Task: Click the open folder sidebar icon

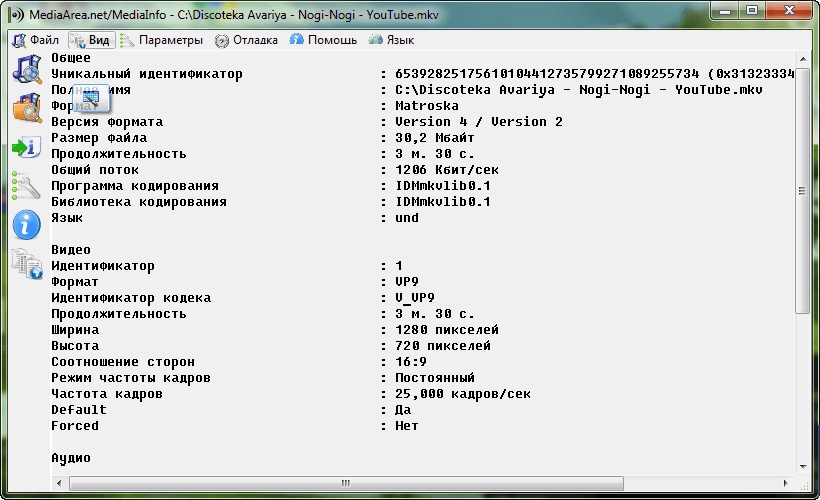Action: (27, 108)
